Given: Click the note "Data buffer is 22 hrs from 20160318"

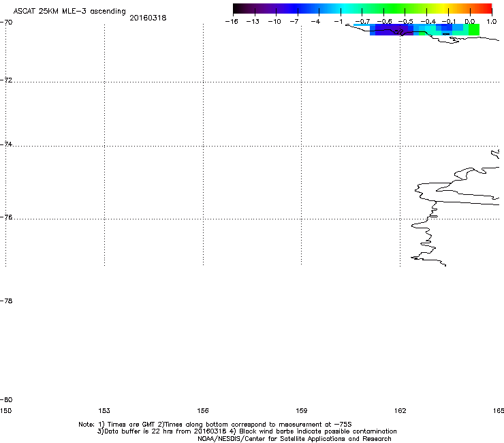Looking at the screenshot, I should pos(162,431).
